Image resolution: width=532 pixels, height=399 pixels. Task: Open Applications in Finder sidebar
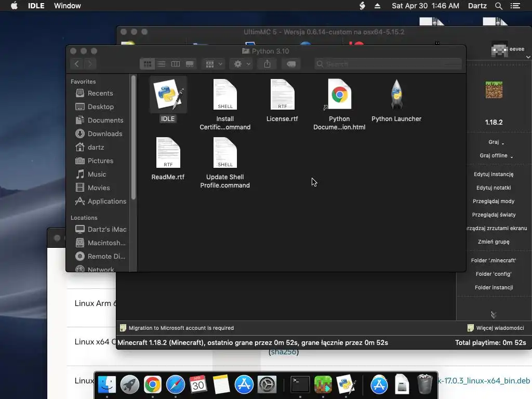point(101,201)
